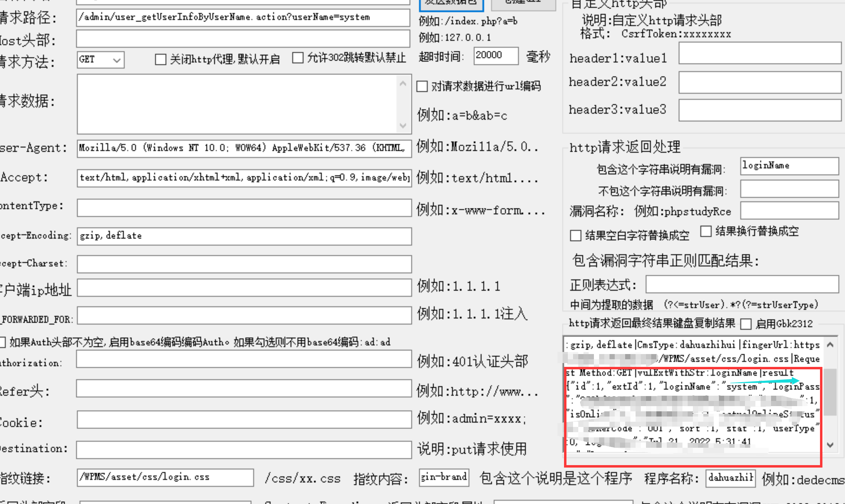Click the label 说明:put请求使用
The image size is (845, 504).
472,450
